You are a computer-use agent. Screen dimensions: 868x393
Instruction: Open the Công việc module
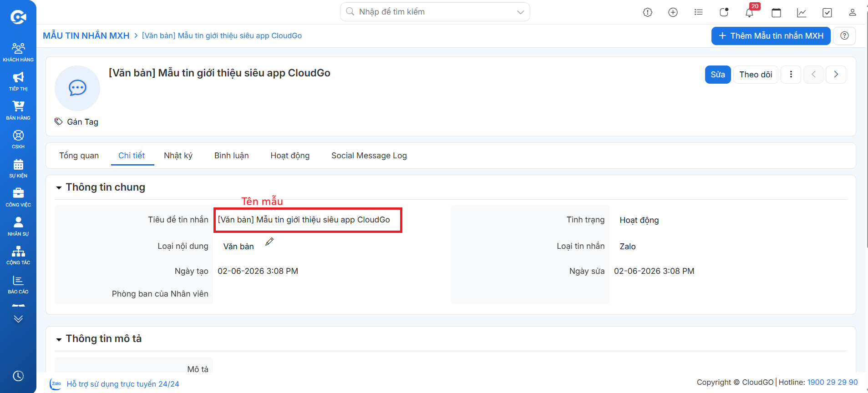tap(18, 197)
